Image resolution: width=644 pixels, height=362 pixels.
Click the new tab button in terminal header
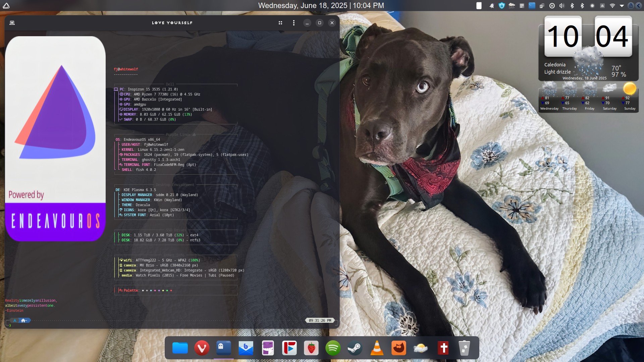tap(12, 23)
